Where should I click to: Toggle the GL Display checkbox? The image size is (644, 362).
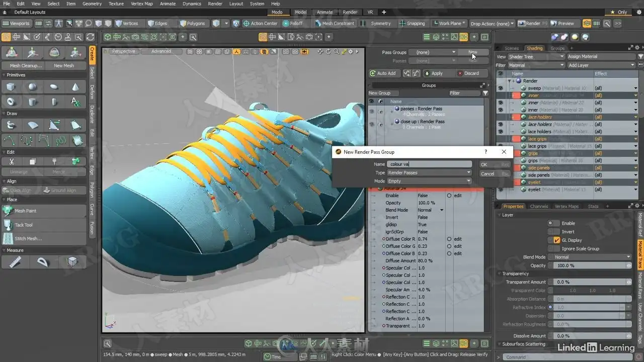[x=556, y=240]
